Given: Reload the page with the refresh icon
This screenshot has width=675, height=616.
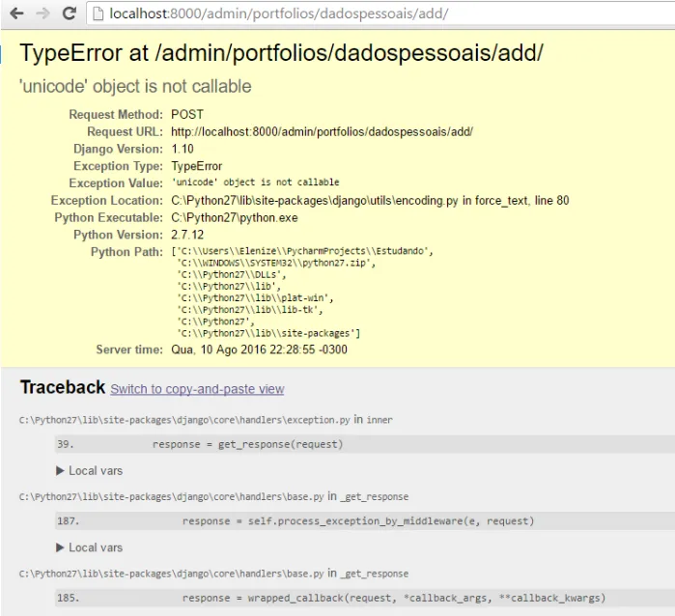Looking at the screenshot, I should (69, 14).
